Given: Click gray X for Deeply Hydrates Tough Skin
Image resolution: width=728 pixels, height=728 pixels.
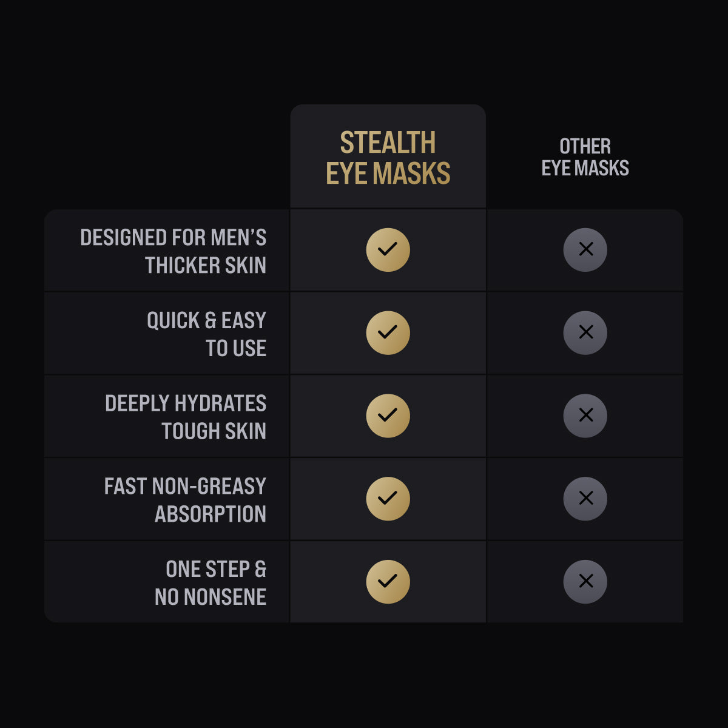Looking at the screenshot, I should [x=585, y=416].
